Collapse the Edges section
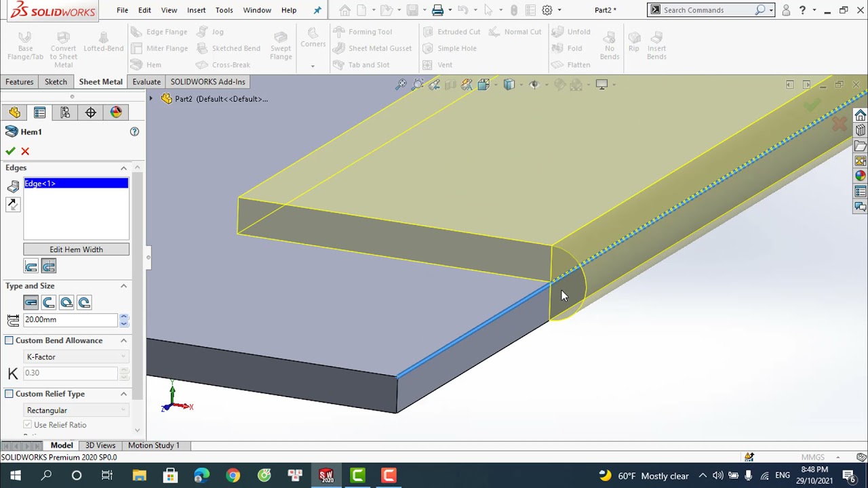This screenshot has height=488, width=868. tap(123, 168)
